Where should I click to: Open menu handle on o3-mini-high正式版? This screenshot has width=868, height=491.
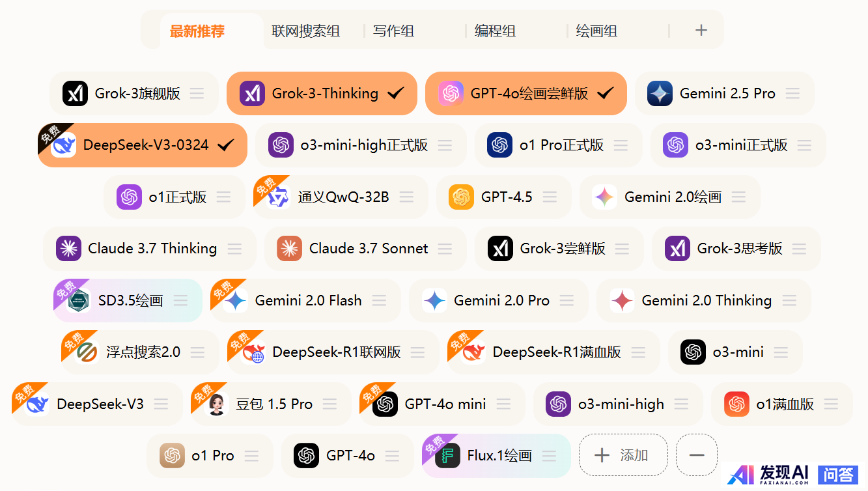(x=445, y=145)
